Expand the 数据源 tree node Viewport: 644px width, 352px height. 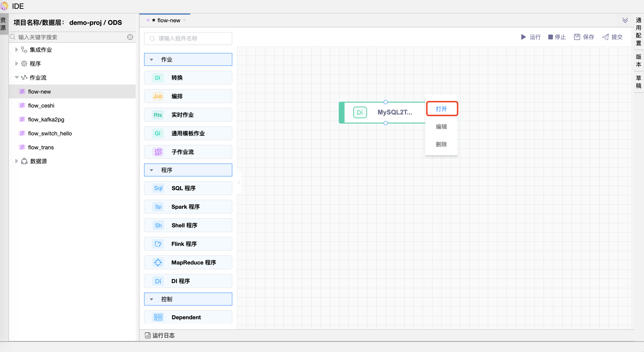coord(16,161)
